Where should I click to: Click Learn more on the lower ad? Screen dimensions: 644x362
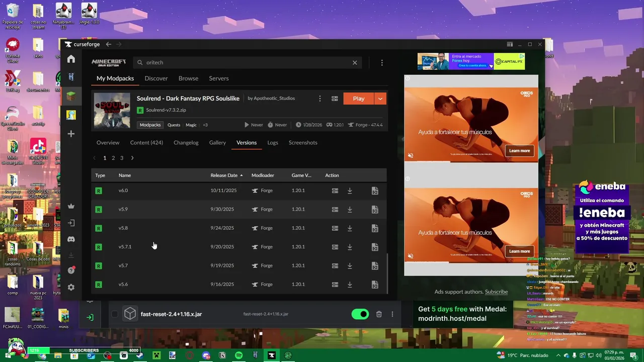coord(519,251)
